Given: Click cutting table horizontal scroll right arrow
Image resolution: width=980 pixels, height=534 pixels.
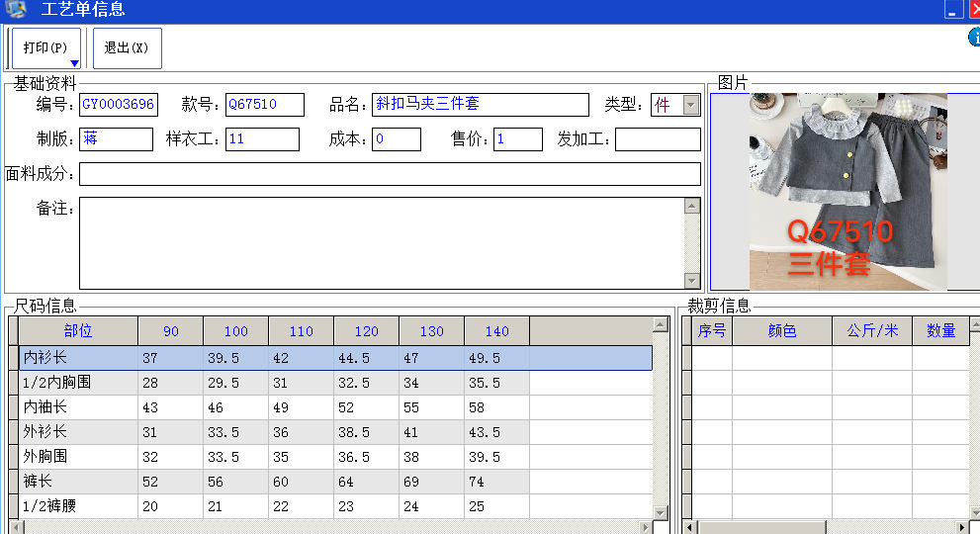Looking at the screenshot, I should 962,528.
